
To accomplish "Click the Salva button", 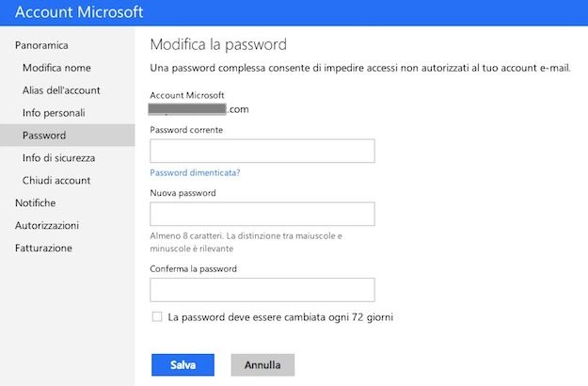I will click(183, 365).
